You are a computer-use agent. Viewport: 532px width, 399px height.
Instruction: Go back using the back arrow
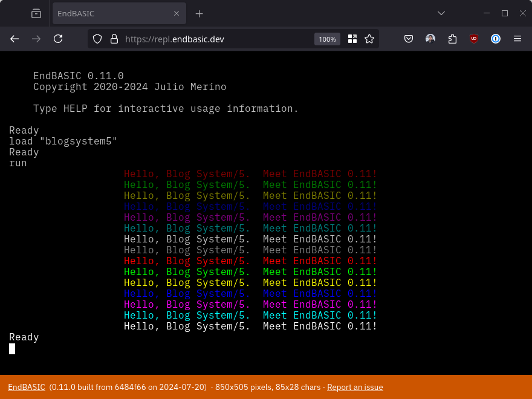point(15,39)
